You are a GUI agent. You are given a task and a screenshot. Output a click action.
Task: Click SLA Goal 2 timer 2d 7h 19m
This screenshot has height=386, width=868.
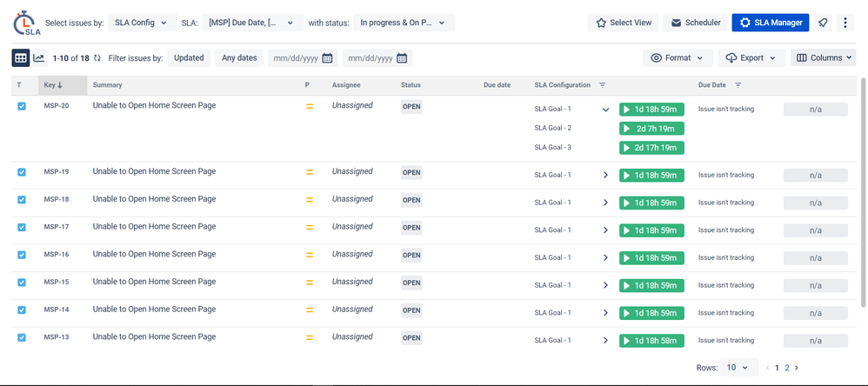coord(651,129)
